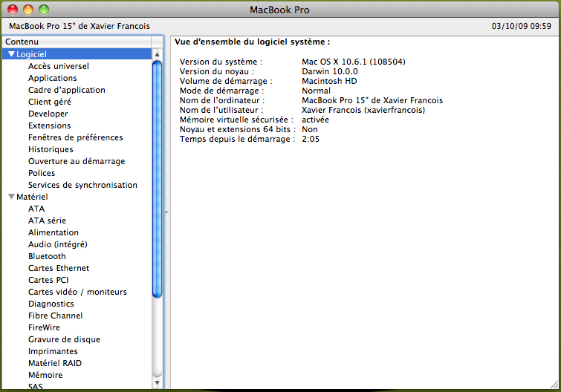Click the Normal boot mode value
This screenshot has height=392, width=561.
pyautogui.click(x=317, y=91)
